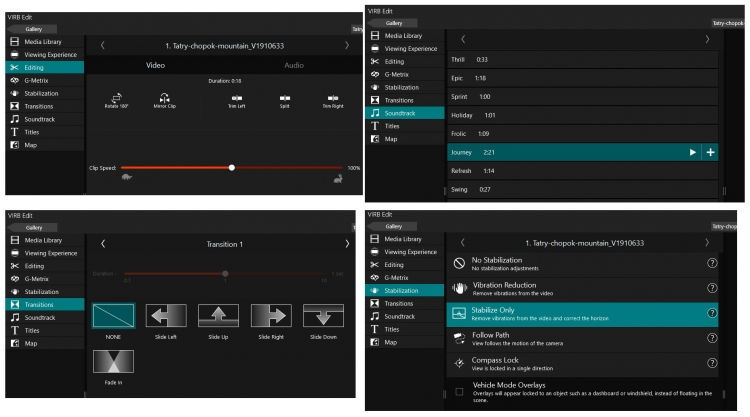Click Gallery button in Stabilization window
The height and width of the screenshot is (417, 750).
(x=394, y=226)
